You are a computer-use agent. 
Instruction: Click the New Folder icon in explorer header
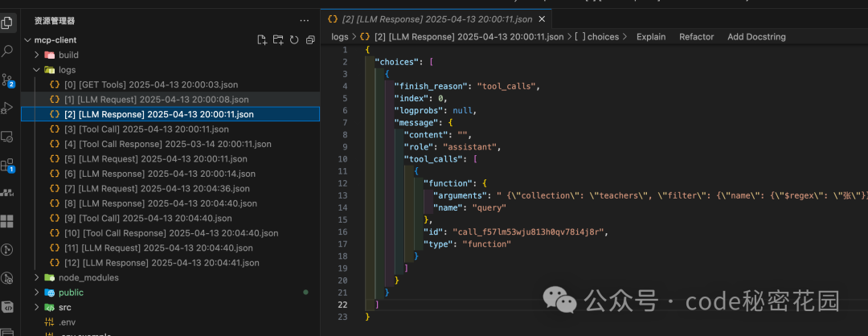pyautogui.click(x=278, y=40)
